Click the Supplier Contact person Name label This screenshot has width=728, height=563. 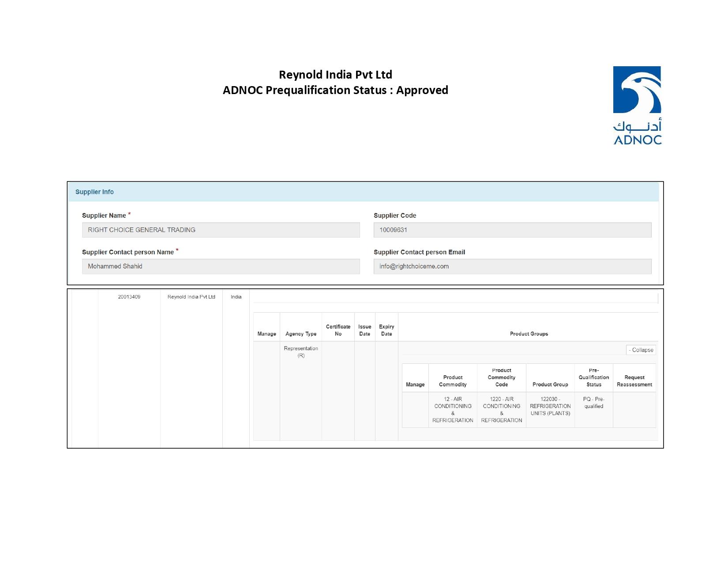pyautogui.click(x=128, y=252)
